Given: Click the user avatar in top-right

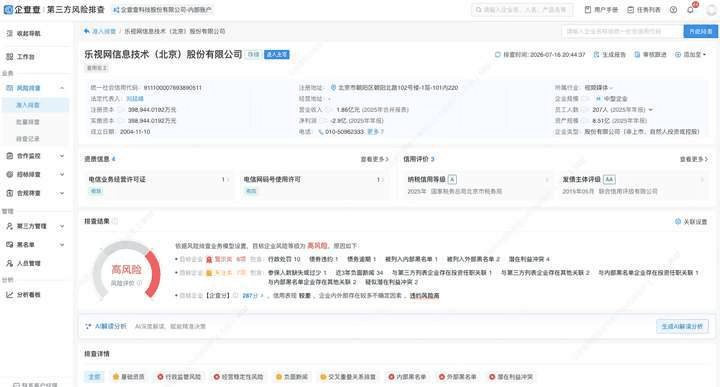Looking at the screenshot, I should tap(711, 10).
